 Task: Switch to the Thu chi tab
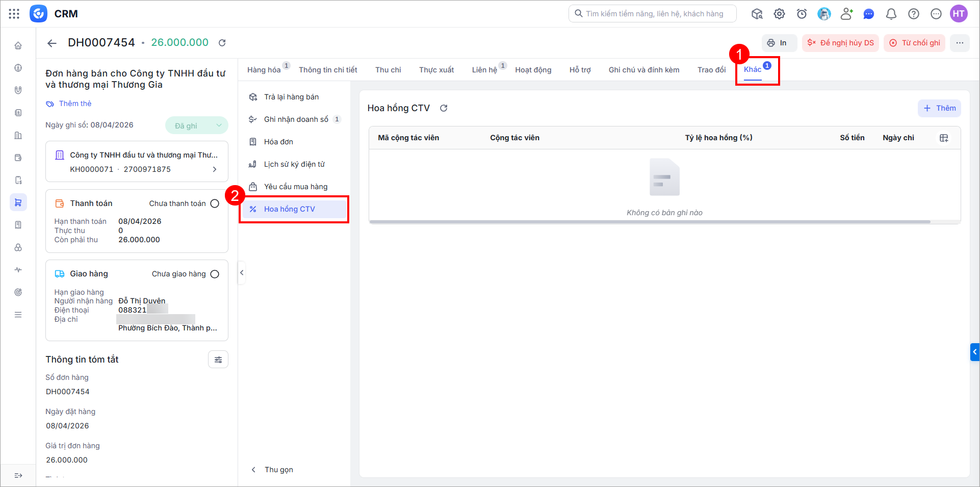(388, 70)
